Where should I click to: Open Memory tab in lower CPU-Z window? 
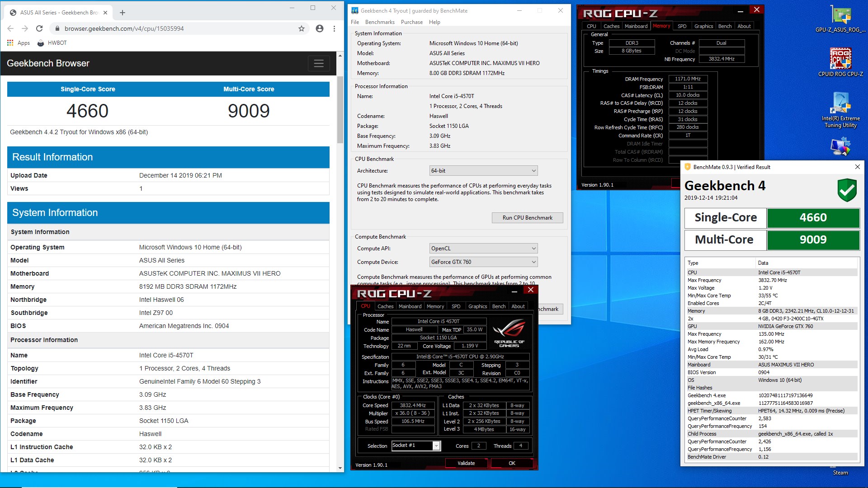tap(435, 306)
